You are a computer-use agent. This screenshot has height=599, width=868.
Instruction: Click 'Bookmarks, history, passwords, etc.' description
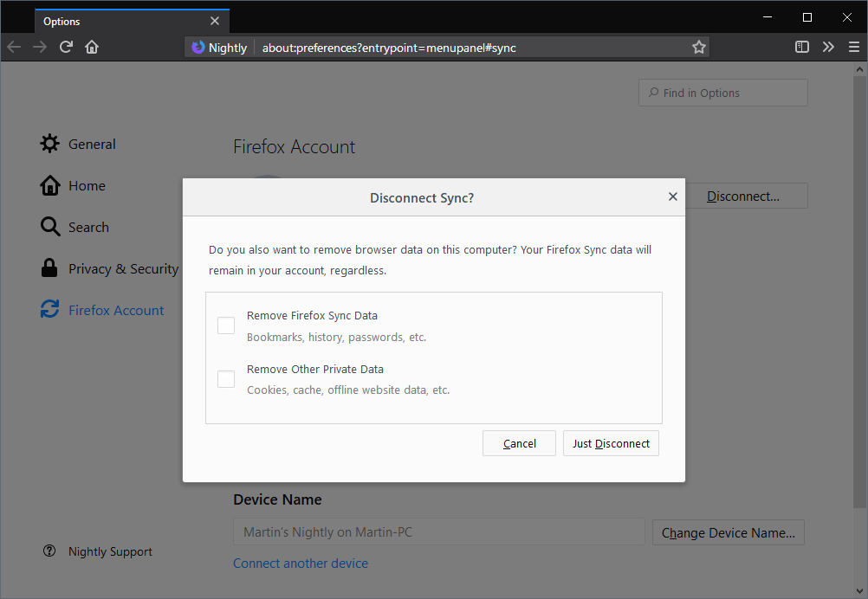click(x=337, y=337)
